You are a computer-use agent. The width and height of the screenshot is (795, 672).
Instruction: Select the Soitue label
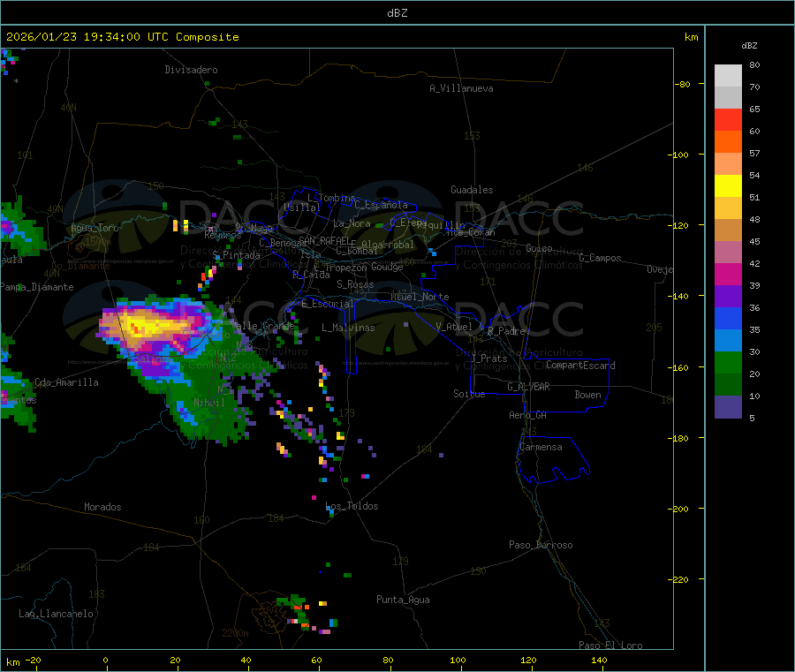(469, 394)
